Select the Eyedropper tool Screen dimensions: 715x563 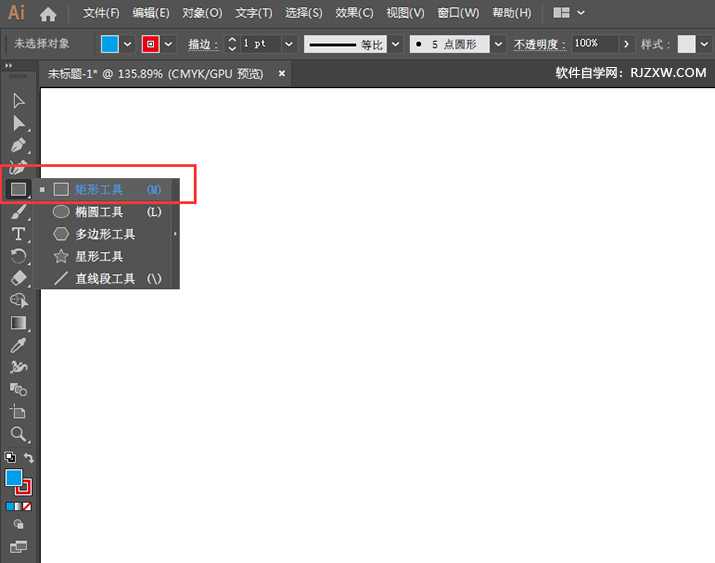[18, 345]
